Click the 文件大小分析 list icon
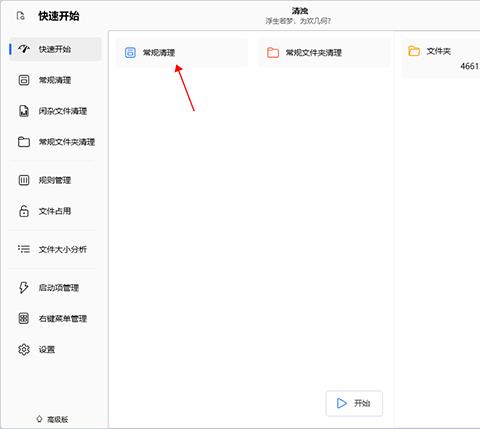 24,249
